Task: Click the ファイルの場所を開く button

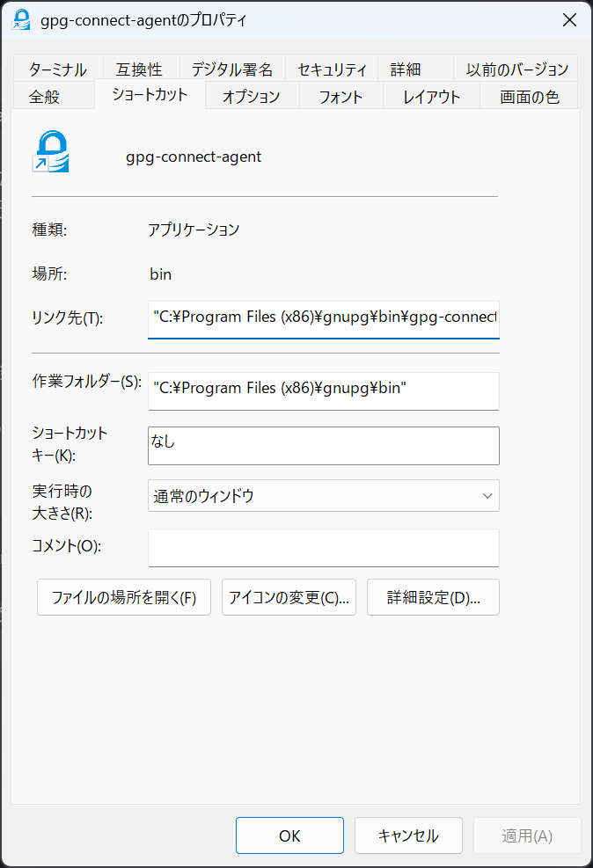Action: click(x=124, y=598)
